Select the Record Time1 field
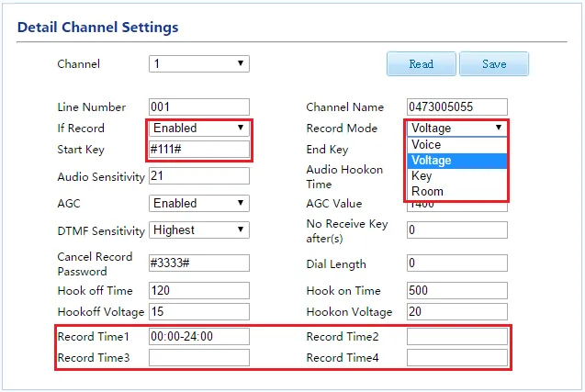The height and width of the screenshot is (392, 585). click(198, 337)
